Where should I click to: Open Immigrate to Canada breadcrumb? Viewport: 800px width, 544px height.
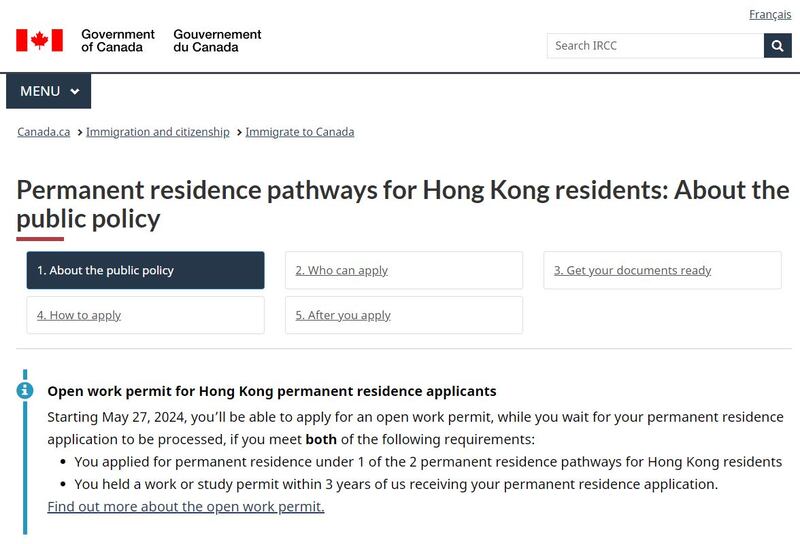(x=299, y=132)
